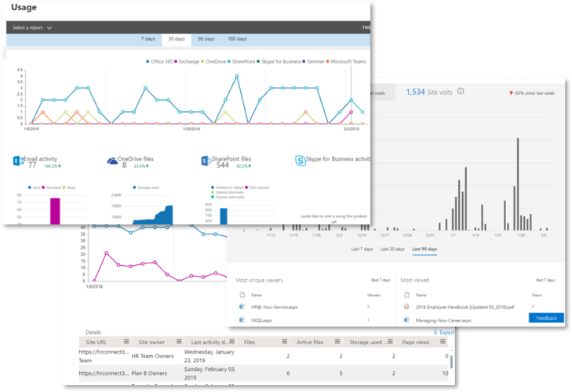The width and height of the screenshot is (572, 392).
Task: Click Files synced legend in SharePoint chart
Action: pyautogui.click(x=257, y=187)
